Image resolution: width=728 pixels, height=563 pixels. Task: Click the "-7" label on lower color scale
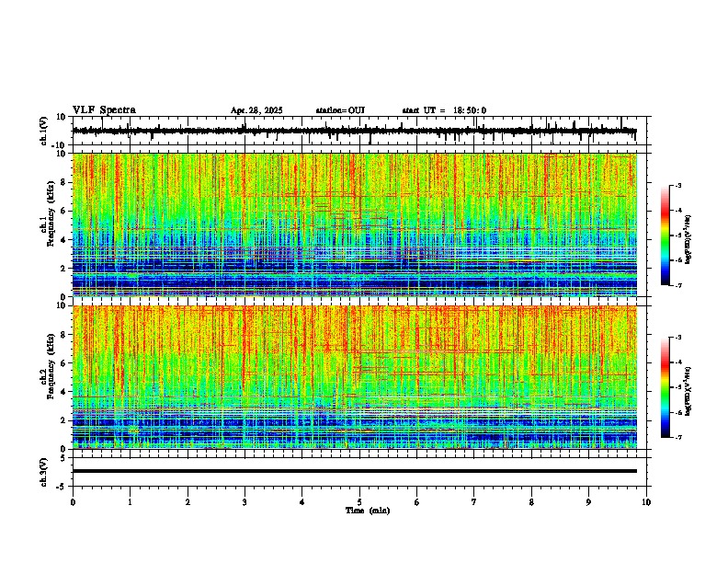[678, 437]
